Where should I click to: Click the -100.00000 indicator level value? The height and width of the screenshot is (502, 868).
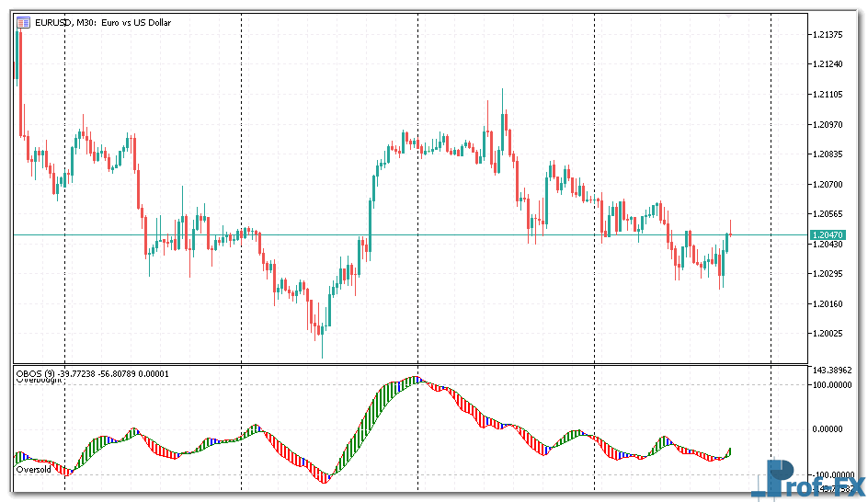[x=831, y=474]
